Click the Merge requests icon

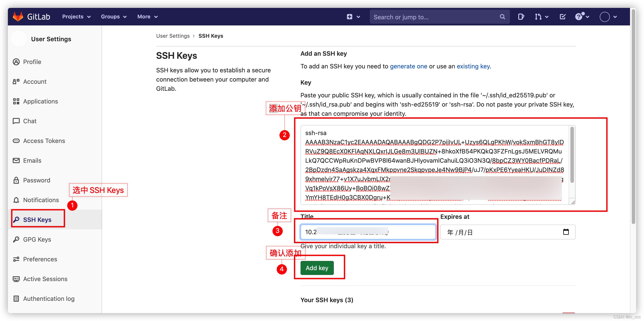tap(538, 17)
